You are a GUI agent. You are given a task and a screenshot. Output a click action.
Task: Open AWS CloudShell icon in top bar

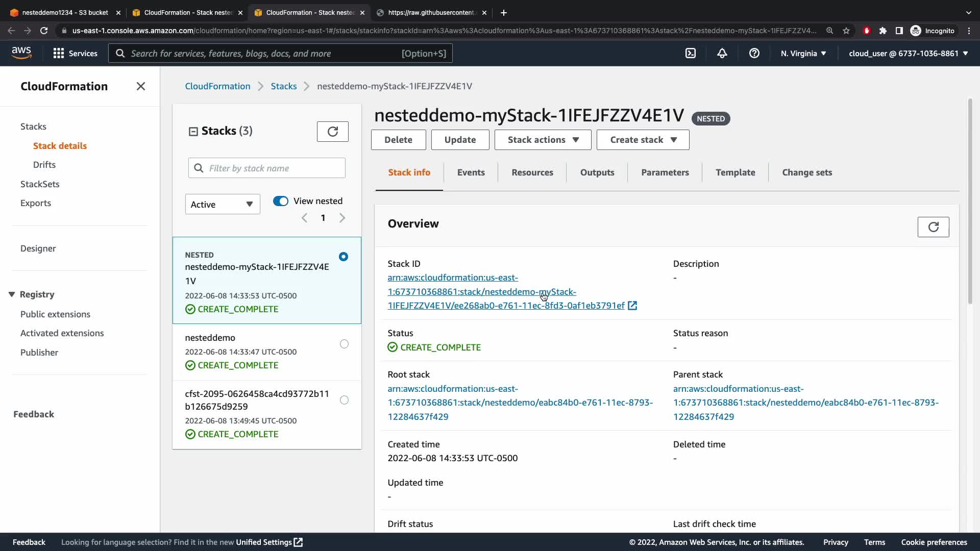click(690, 53)
